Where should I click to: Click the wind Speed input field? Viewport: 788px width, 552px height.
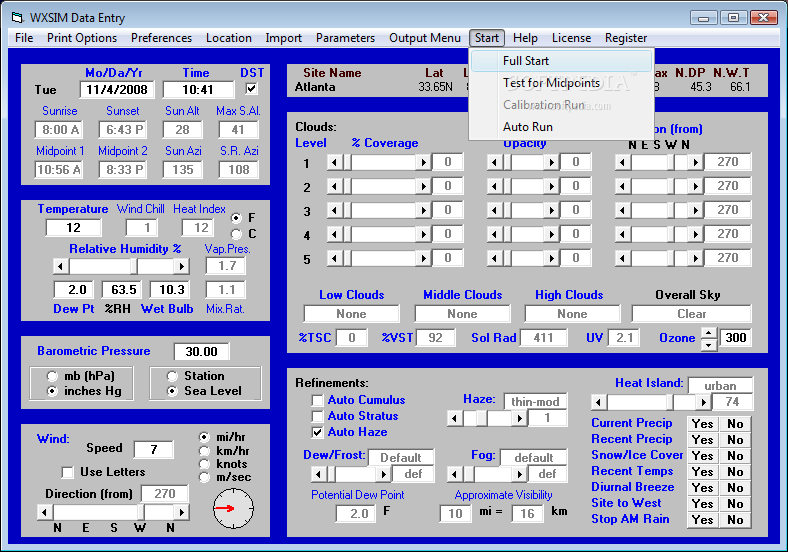pos(153,449)
